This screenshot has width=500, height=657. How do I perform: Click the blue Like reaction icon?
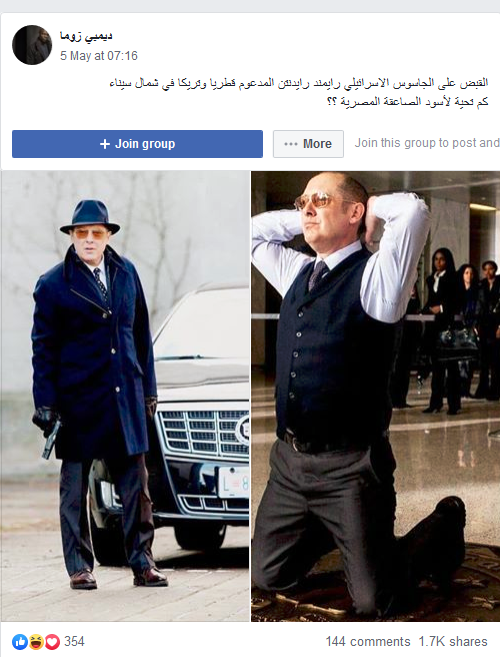(19, 641)
